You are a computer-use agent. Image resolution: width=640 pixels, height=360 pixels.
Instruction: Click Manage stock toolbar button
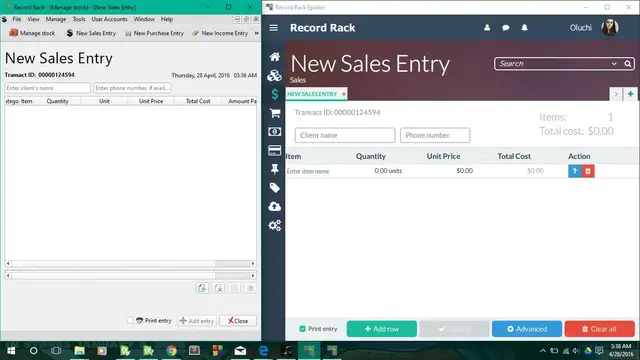coord(32,33)
